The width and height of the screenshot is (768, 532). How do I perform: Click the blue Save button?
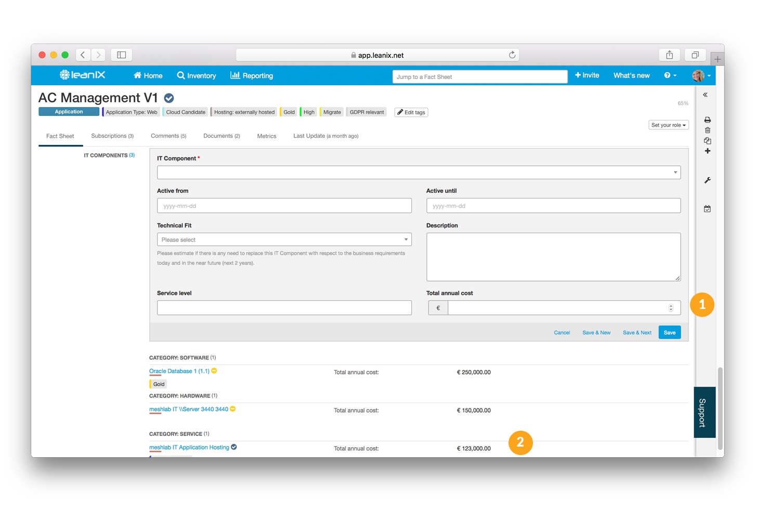click(x=670, y=332)
